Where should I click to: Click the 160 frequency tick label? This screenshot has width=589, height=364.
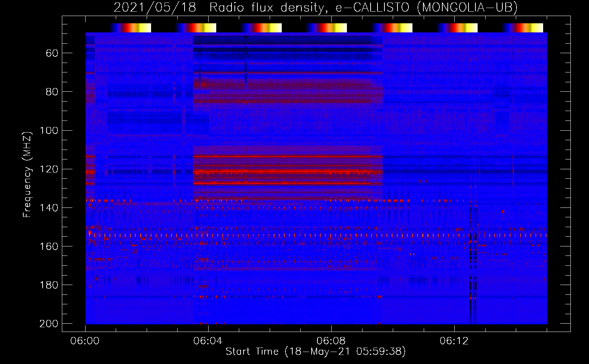click(49, 246)
